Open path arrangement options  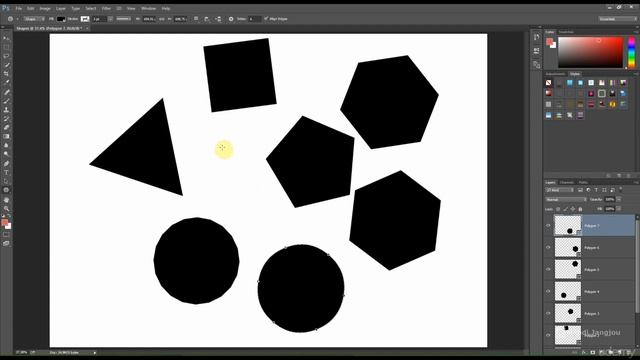218,19
